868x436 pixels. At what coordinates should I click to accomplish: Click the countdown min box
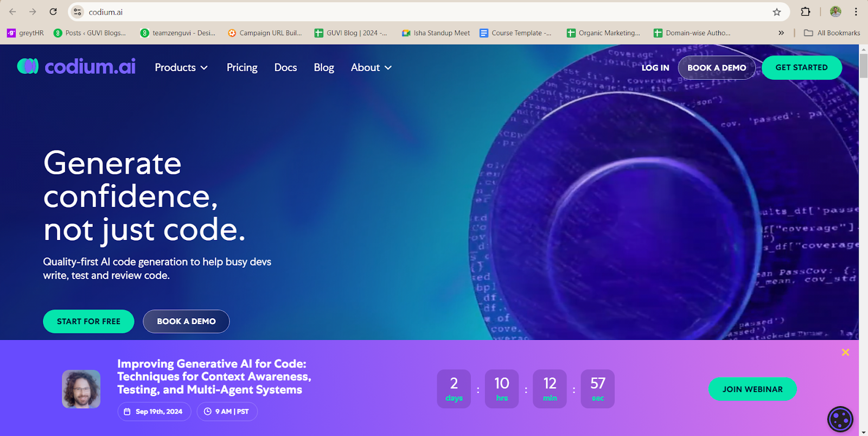550,389
